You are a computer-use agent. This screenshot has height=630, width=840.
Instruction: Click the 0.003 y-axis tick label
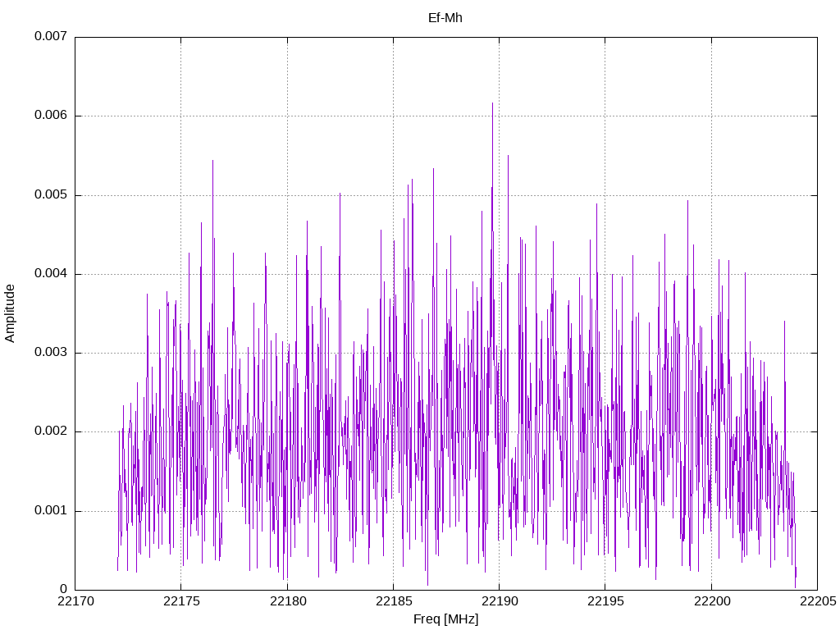coord(51,353)
